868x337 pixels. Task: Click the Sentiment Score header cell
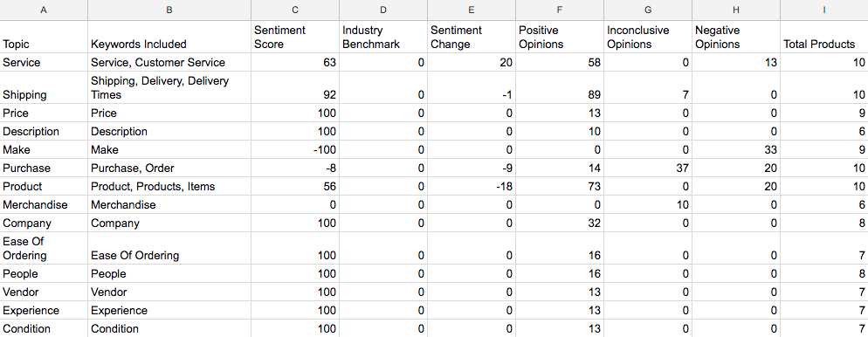coord(295,37)
